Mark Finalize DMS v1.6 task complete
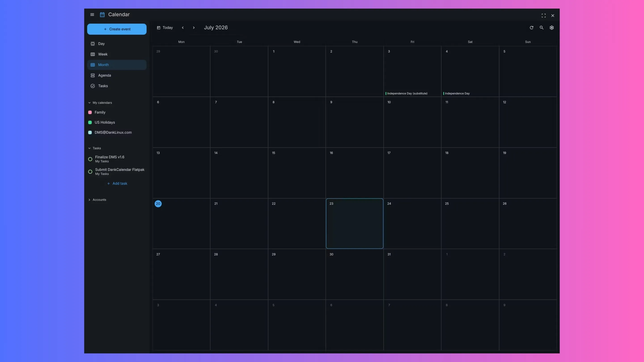 (90, 159)
